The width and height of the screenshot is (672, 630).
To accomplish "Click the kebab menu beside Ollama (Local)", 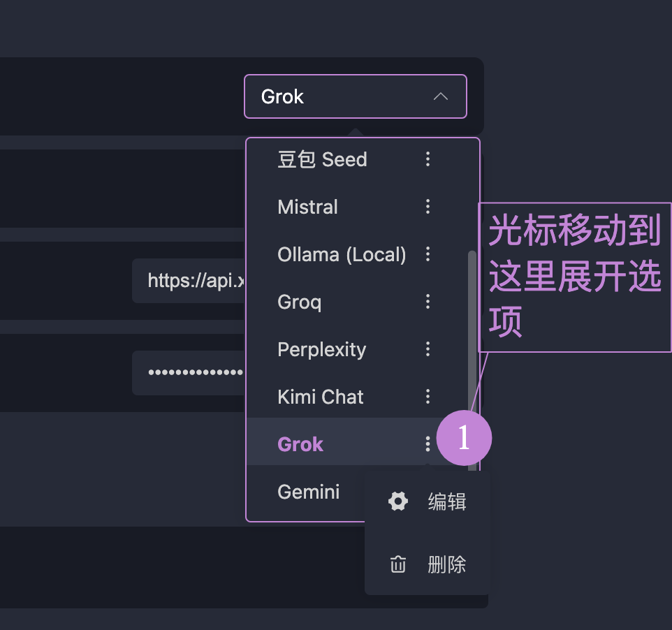I will click(428, 254).
